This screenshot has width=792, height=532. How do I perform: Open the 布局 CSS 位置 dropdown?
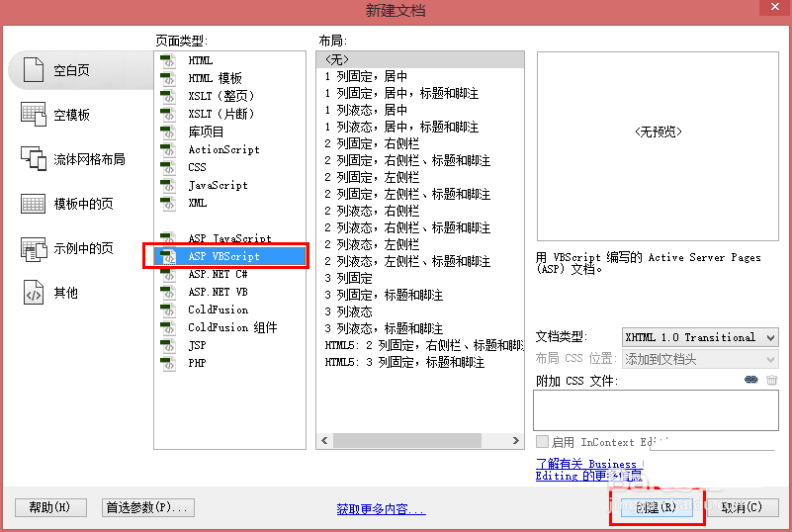(x=700, y=359)
